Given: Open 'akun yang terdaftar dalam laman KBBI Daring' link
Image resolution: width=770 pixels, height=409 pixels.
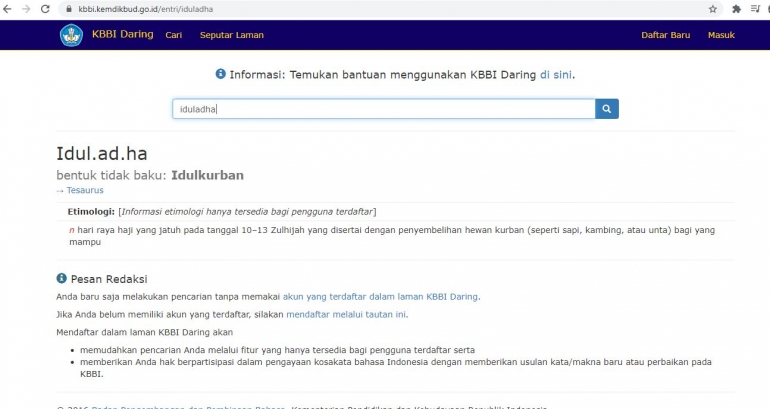Looking at the screenshot, I should [380, 296].
